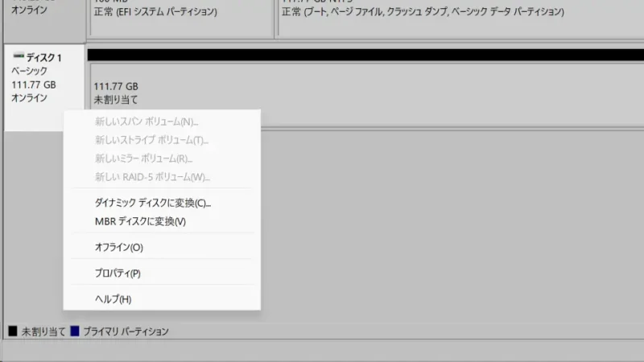Click the black unallocated header bar of Disk 1
Viewport: 644px width, 362px height.
(x=365, y=55)
